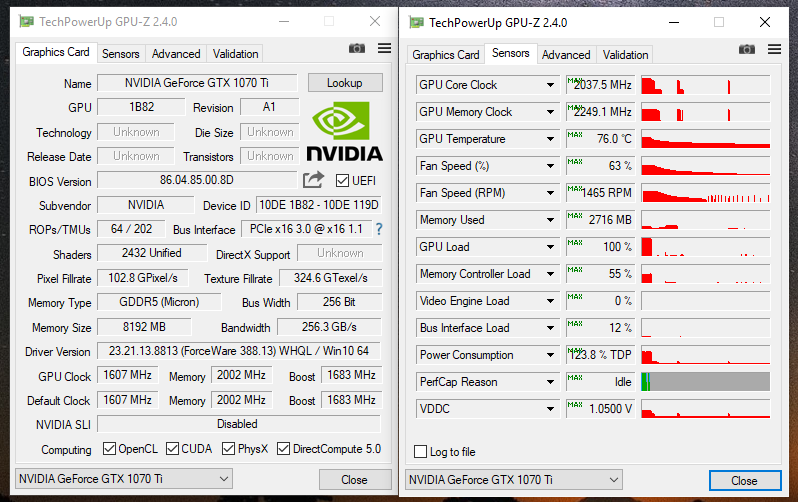798x502 pixels.
Task: Click the Lookup button
Action: tap(344, 83)
